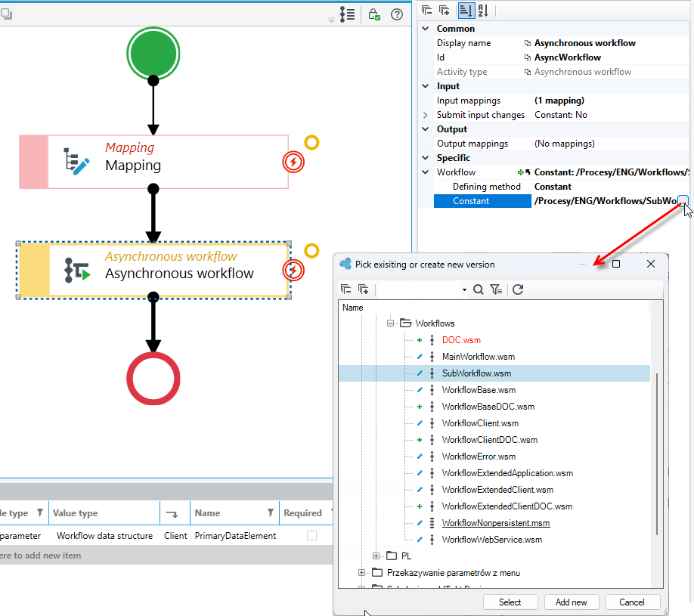
Task: Collapse the Input property section
Action: click(426, 86)
